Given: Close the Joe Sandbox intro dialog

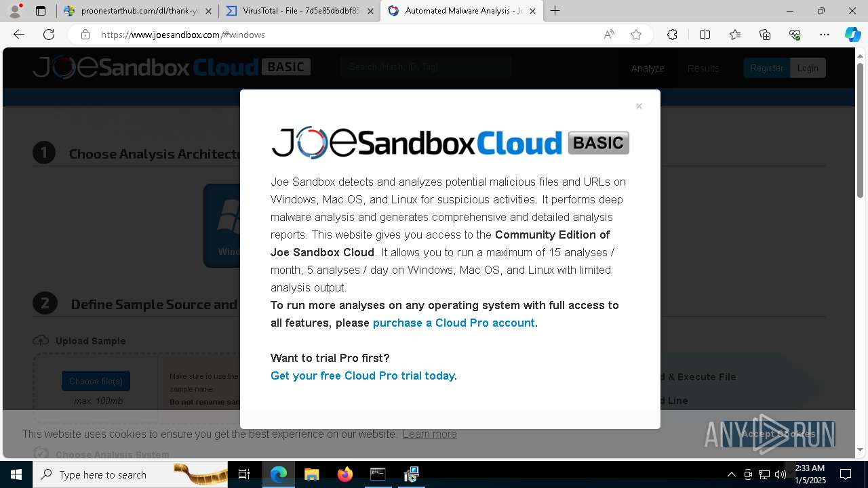Looking at the screenshot, I should point(639,106).
